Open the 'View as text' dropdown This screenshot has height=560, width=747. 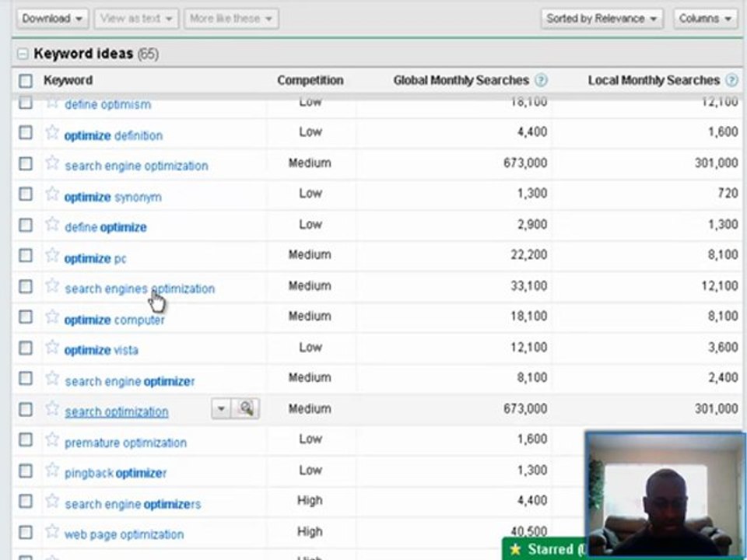pos(136,19)
